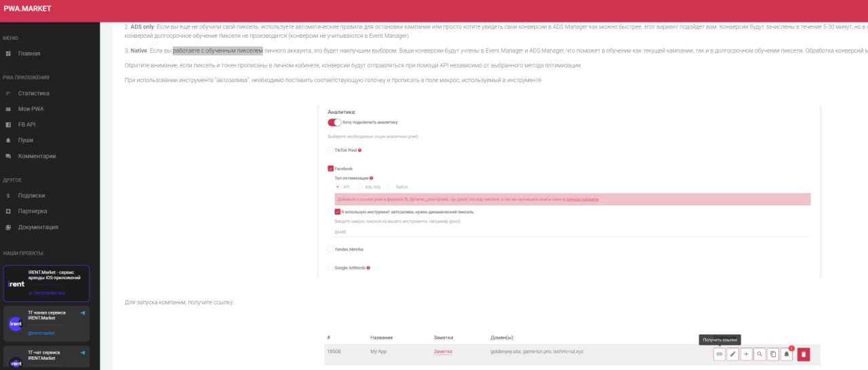The image size is (868, 370).
Task: Open the @irentmarket Telegram channel link
Action: pos(41,333)
